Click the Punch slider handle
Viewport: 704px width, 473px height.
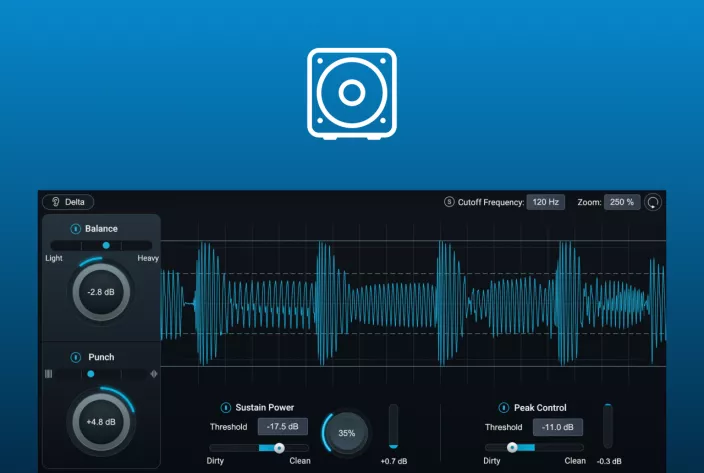click(x=91, y=374)
